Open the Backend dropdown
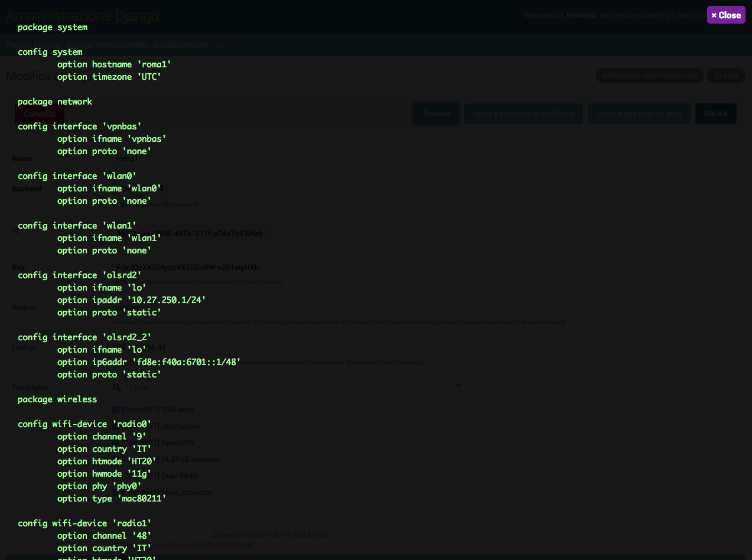This screenshot has height=560, width=752. 139,188
